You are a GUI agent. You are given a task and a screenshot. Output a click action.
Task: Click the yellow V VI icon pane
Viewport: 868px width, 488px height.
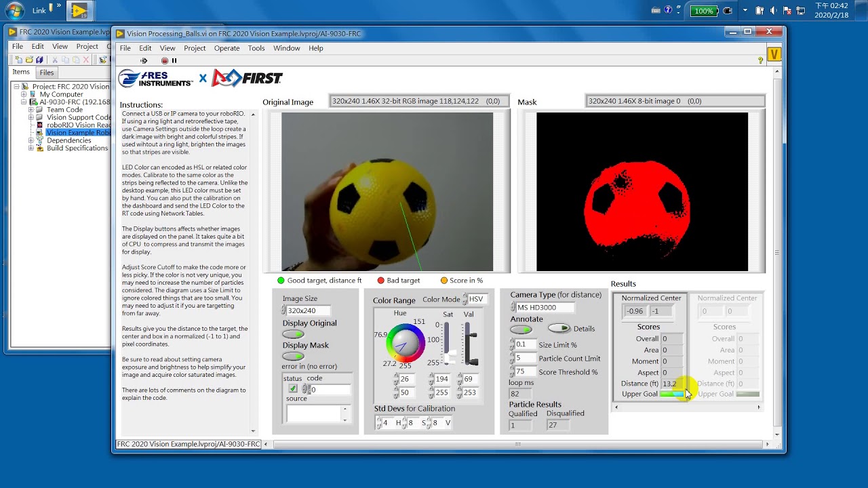click(x=774, y=54)
